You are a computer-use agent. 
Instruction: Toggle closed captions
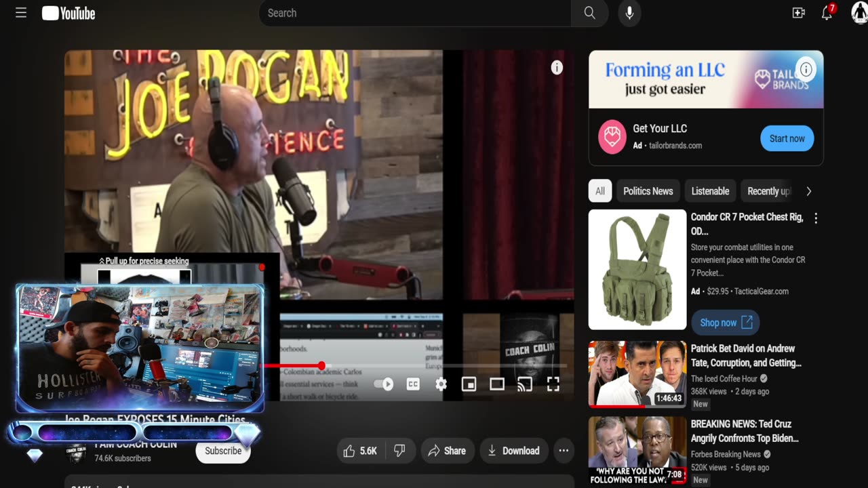coord(412,384)
